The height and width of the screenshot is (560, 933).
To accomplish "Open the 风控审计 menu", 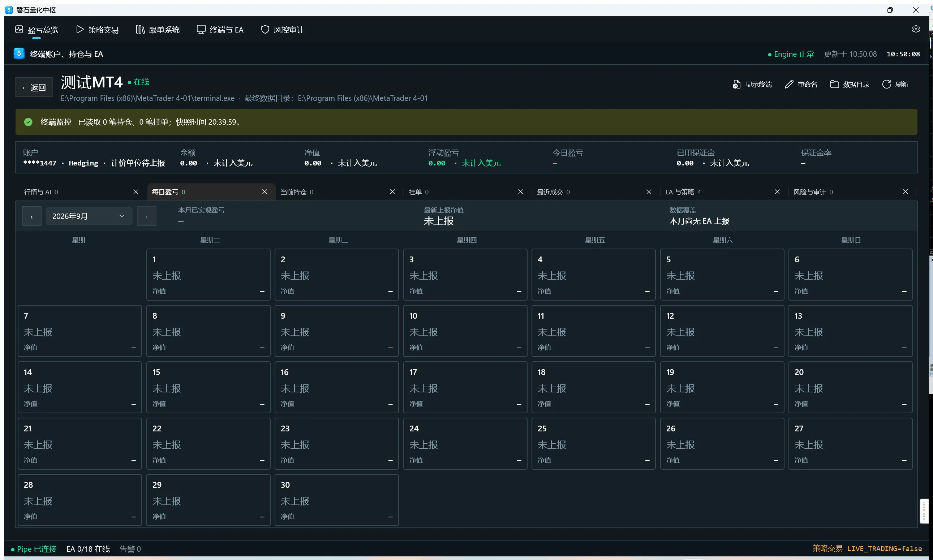I will (282, 30).
